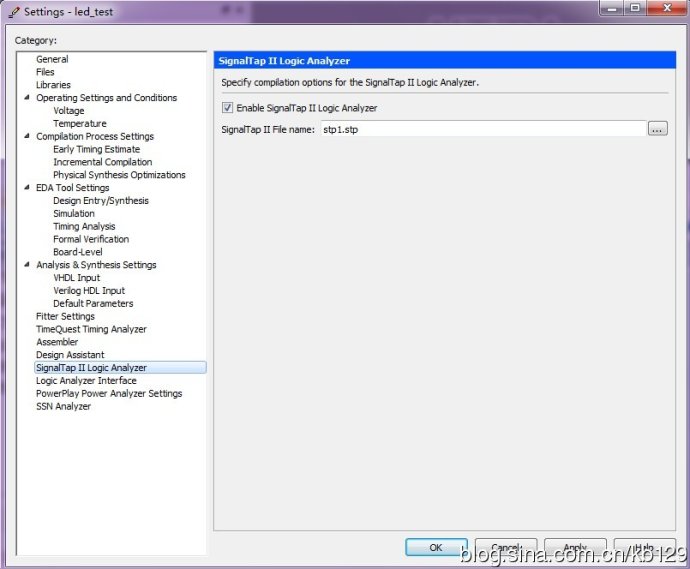Collapse Compilation Process Settings node

[27, 136]
